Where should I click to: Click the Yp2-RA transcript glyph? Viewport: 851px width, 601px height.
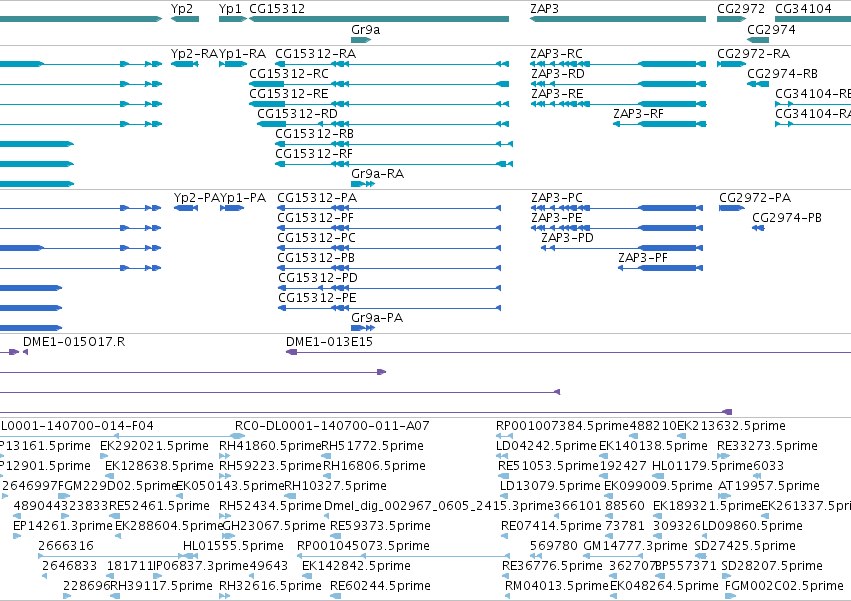click(x=185, y=64)
